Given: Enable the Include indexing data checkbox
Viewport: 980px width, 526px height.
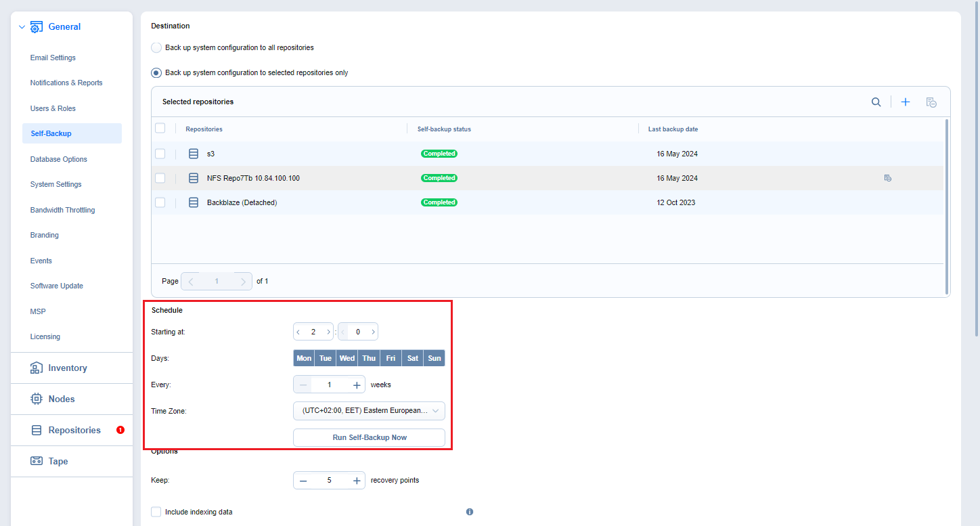Looking at the screenshot, I should pos(156,512).
